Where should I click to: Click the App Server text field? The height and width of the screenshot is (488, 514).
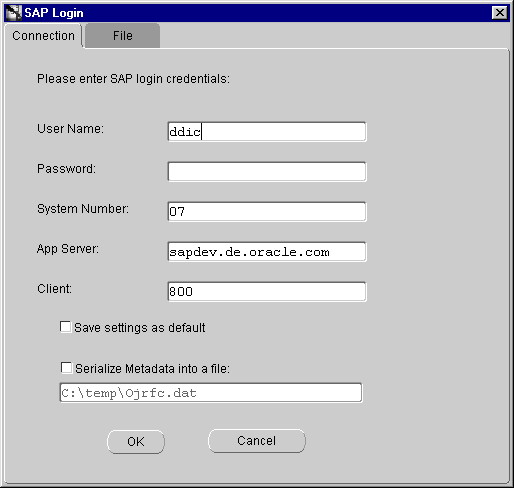point(267,252)
